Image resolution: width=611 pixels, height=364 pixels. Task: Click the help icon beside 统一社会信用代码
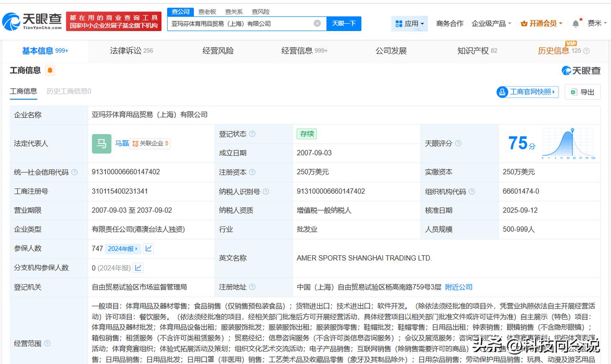74,172
